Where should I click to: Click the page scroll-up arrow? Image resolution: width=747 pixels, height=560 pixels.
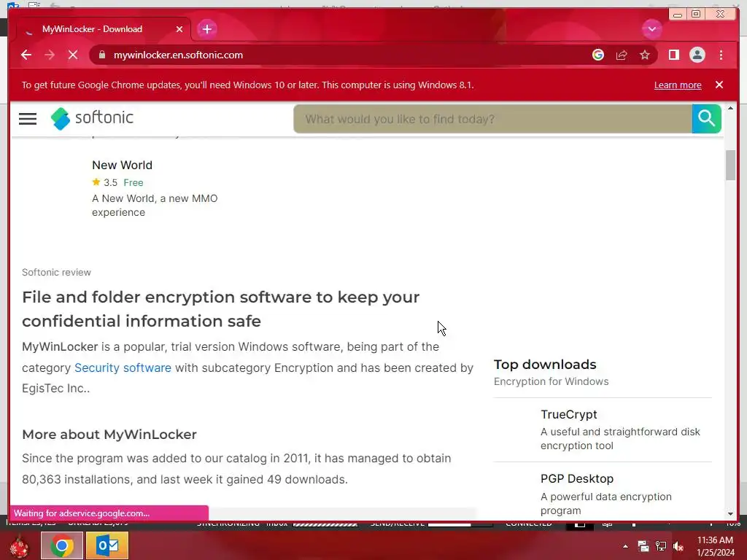click(x=730, y=109)
